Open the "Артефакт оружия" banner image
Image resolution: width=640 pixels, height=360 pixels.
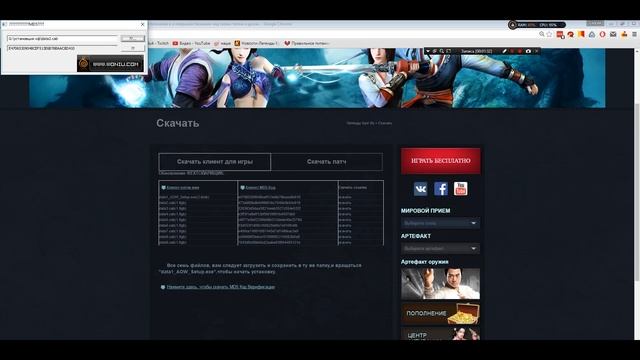click(x=440, y=284)
